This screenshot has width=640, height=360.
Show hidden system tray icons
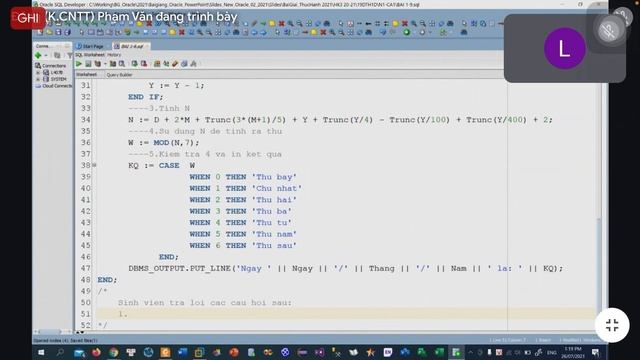coord(470,352)
